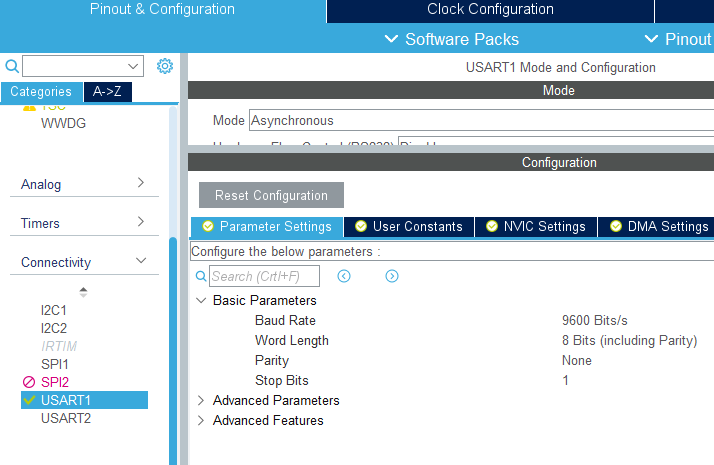Open the DMA Settings tab

[x=658, y=226]
